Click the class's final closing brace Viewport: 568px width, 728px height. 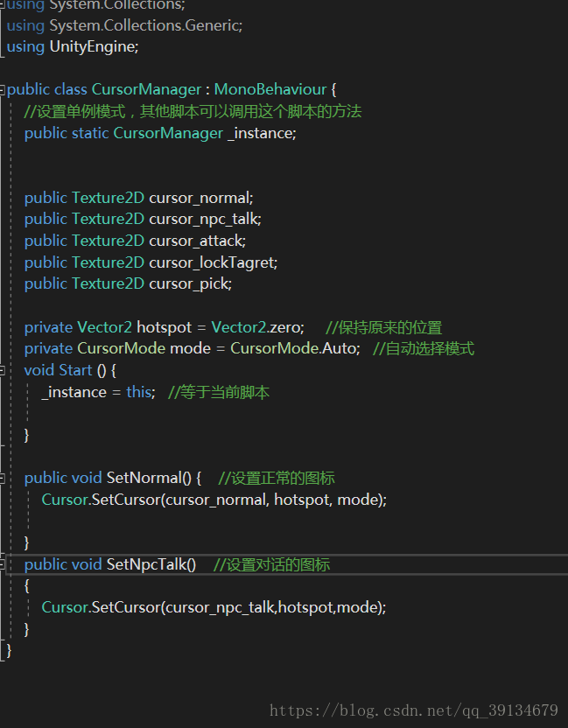point(9,650)
